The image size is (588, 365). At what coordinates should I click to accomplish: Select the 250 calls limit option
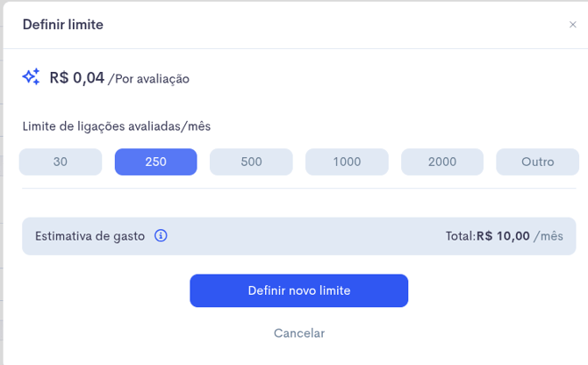point(155,161)
